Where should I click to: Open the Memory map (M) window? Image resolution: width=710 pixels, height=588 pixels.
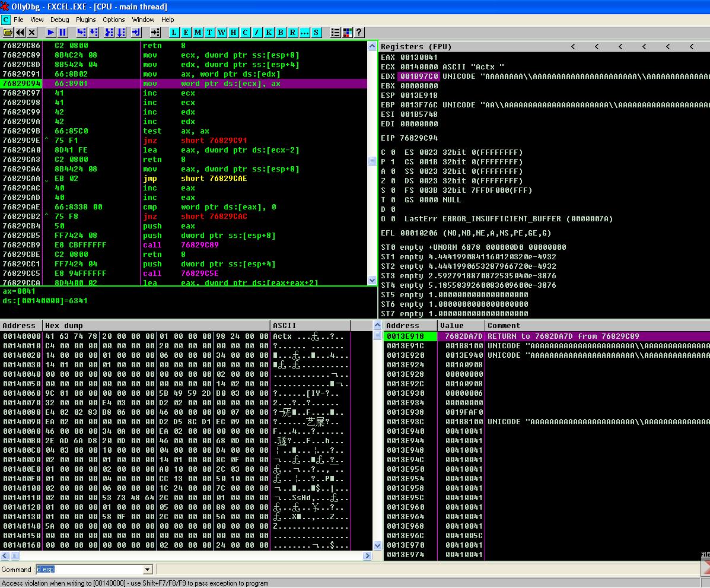click(198, 33)
